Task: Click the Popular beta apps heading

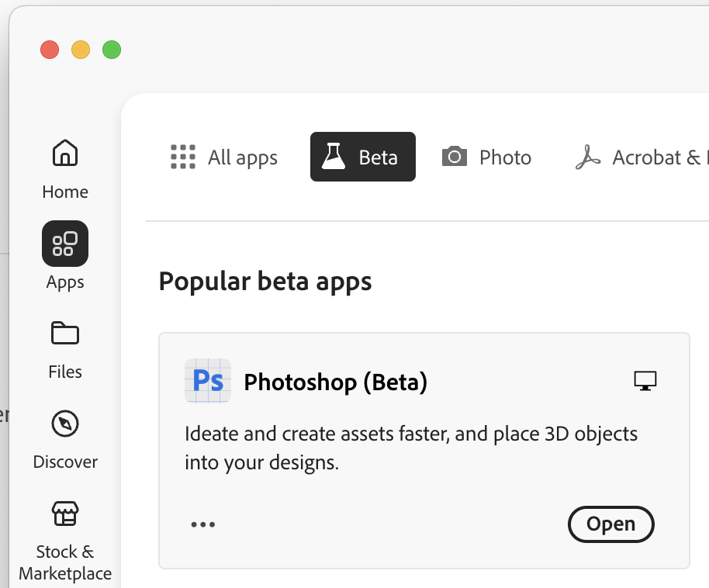Action: [264, 281]
